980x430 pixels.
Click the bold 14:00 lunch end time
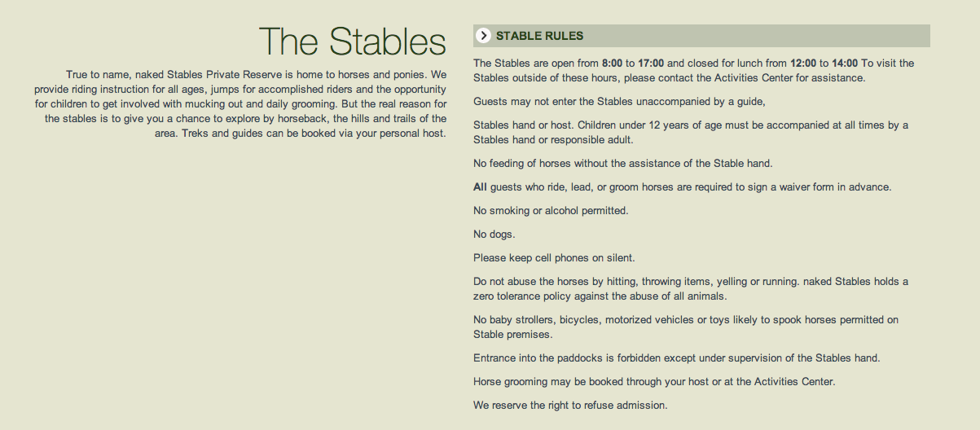[845, 63]
